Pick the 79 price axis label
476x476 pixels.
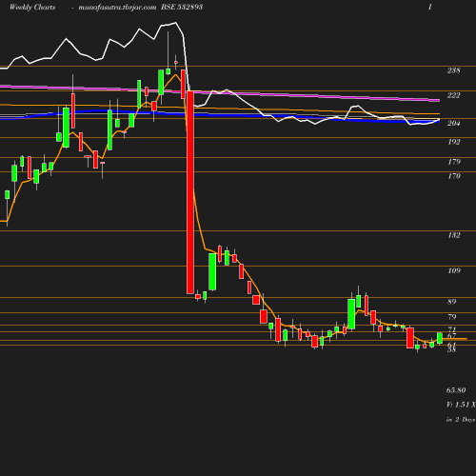(452, 317)
